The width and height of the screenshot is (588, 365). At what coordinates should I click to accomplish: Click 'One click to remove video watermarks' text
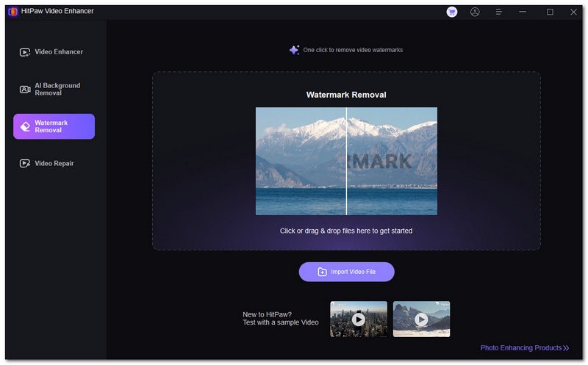pyautogui.click(x=353, y=50)
